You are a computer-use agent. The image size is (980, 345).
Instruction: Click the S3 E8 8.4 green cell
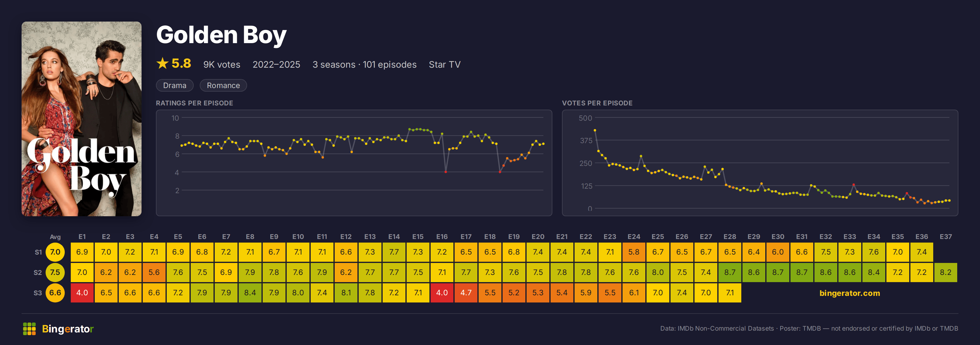tap(250, 293)
